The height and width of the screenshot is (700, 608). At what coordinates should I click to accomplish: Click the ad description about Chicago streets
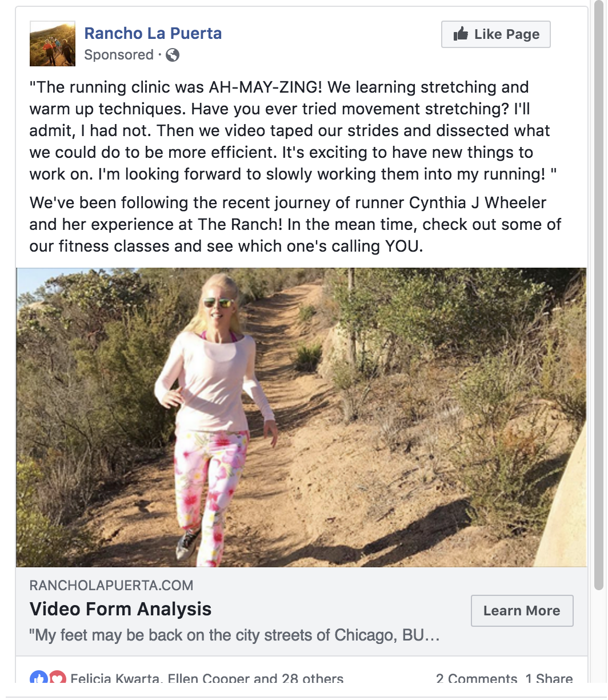point(234,635)
